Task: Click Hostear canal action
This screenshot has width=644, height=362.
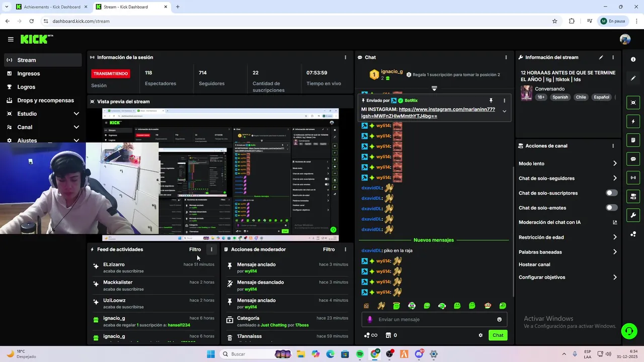Action: click(534, 264)
